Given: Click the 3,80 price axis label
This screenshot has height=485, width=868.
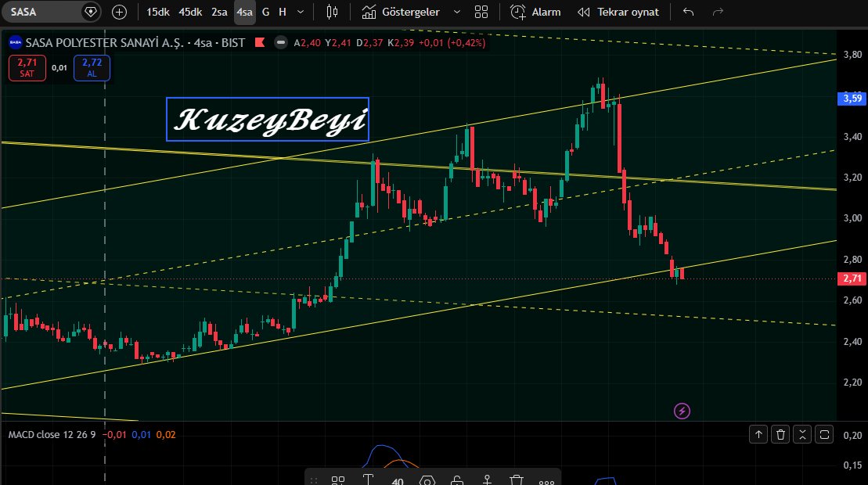Looking at the screenshot, I should (x=852, y=54).
